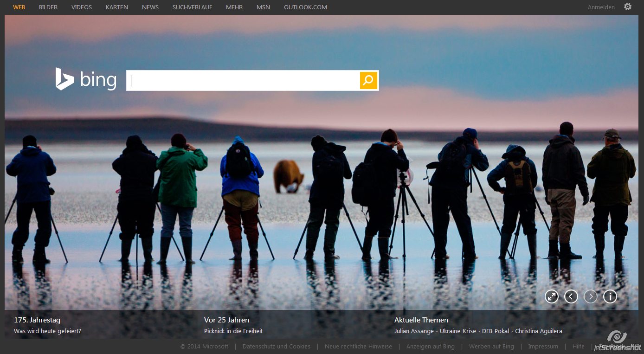Click the Bing logo
The image size is (644, 354).
(86, 80)
